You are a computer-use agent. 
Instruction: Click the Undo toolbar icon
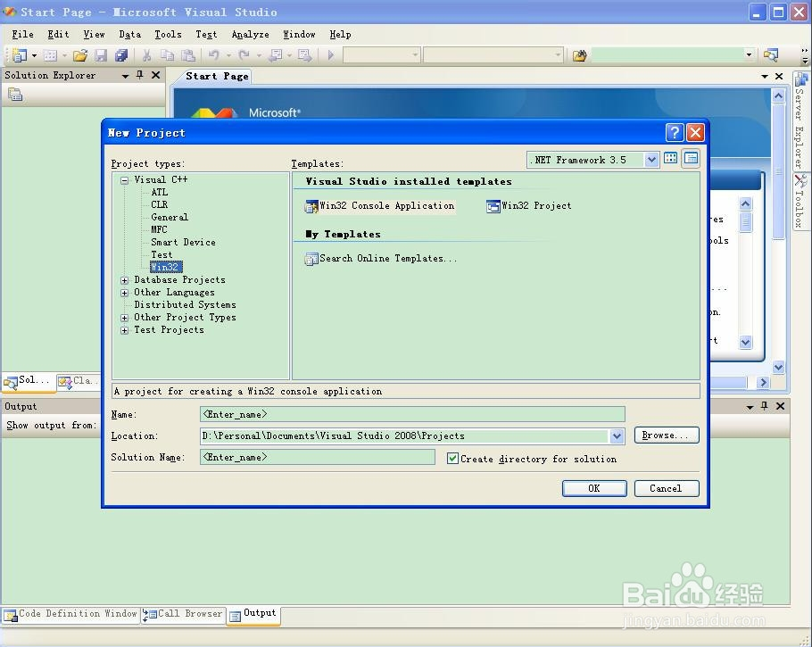coord(213,55)
